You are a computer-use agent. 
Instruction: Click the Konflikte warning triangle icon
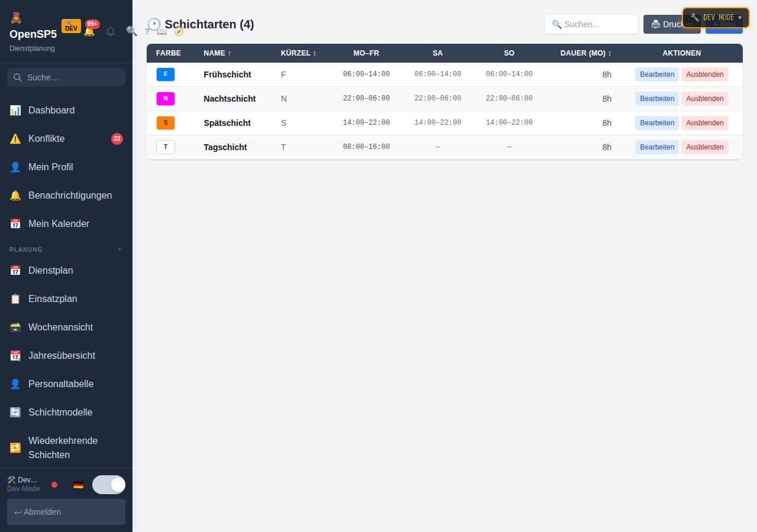click(x=15, y=138)
